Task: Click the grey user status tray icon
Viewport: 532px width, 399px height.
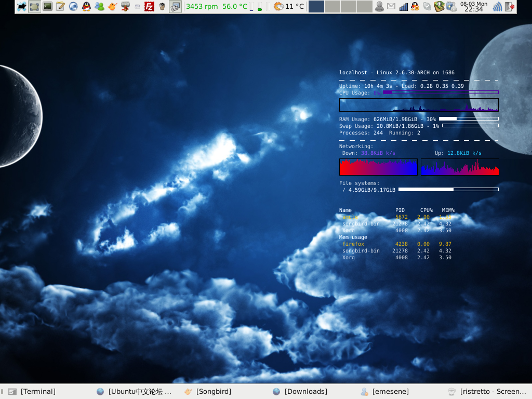Action: (379, 6)
